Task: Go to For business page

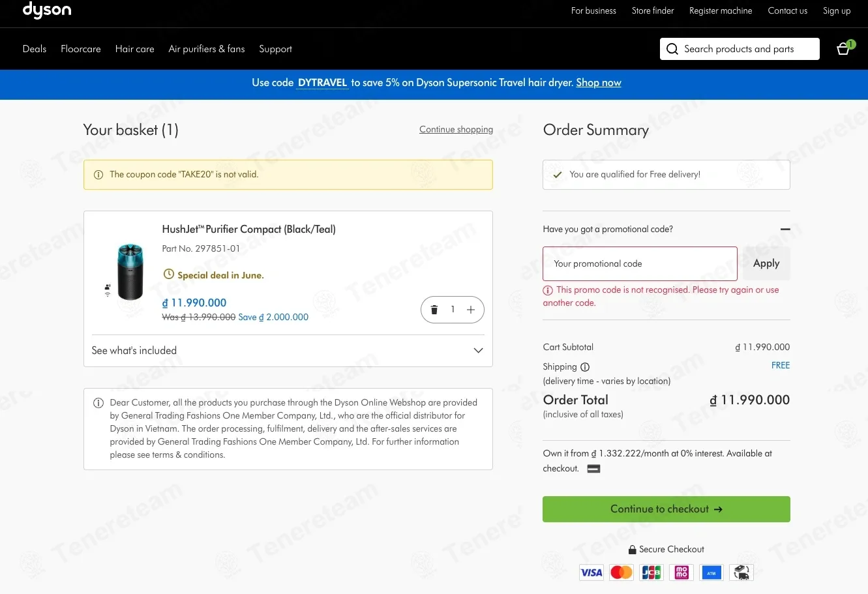Action: pyautogui.click(x=593, y=10)
